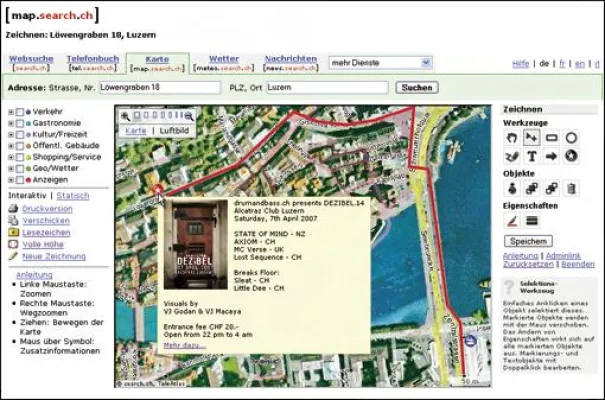
Task: Select the polyline drawing tool
Action: [532, 138]
